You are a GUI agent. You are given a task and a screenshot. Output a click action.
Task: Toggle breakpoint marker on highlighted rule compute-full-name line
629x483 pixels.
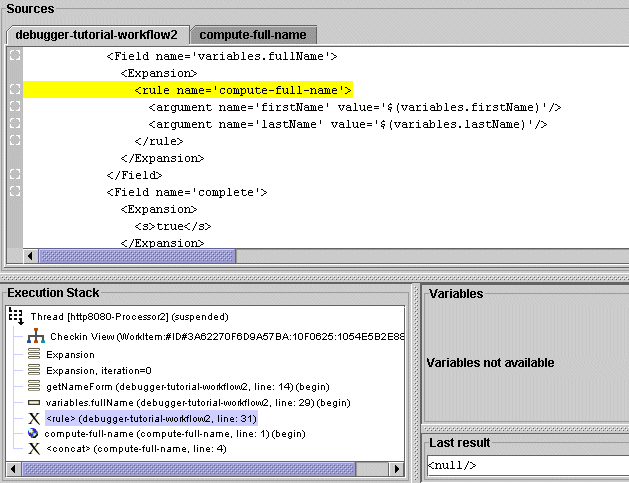pyautogui.click(x=15, y=89)
